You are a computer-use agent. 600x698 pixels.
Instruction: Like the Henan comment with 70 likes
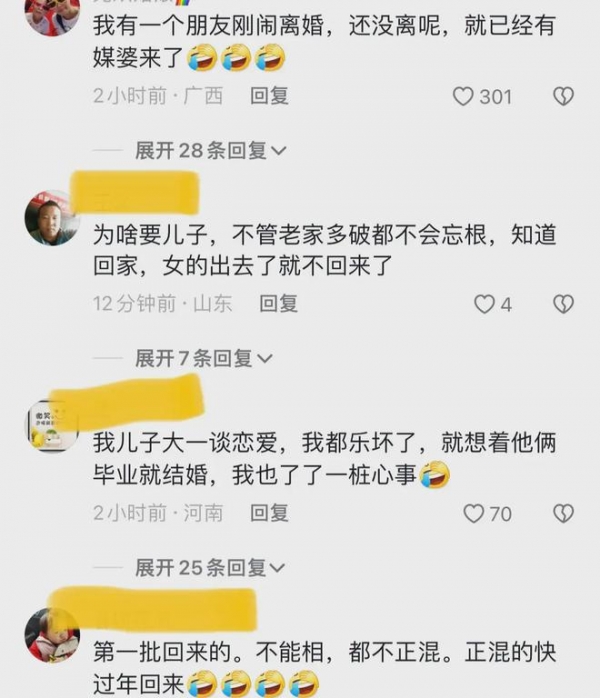click(x=474, y=514)
